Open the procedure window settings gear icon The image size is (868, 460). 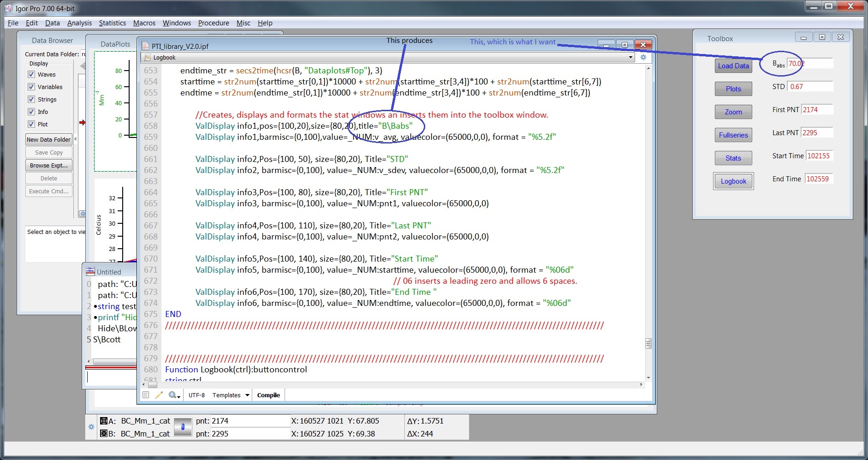(x=643, y=57)
